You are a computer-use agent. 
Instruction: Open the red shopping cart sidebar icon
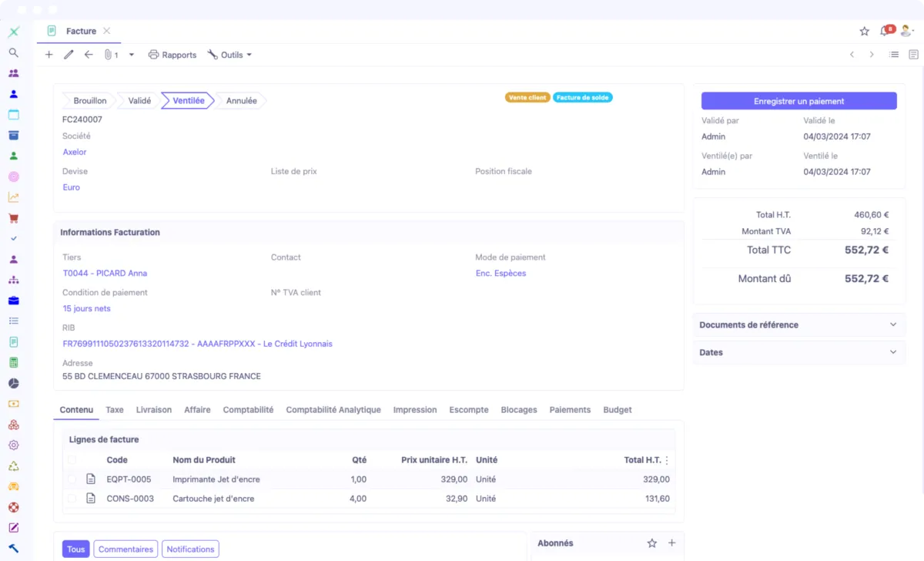(x=13, y=218)
